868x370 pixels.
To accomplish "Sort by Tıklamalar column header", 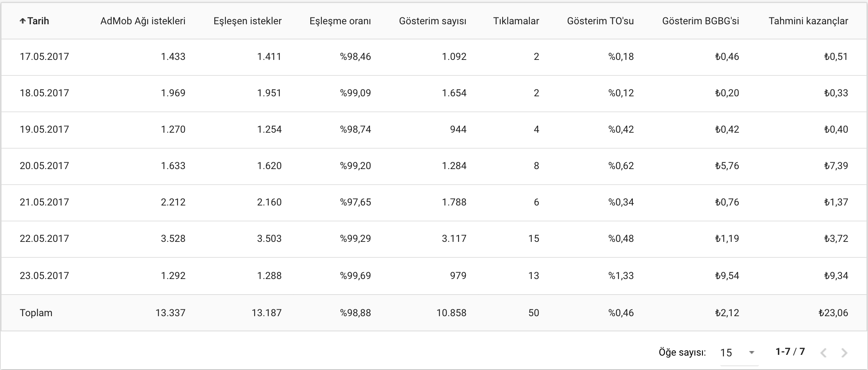I will 516,21.
